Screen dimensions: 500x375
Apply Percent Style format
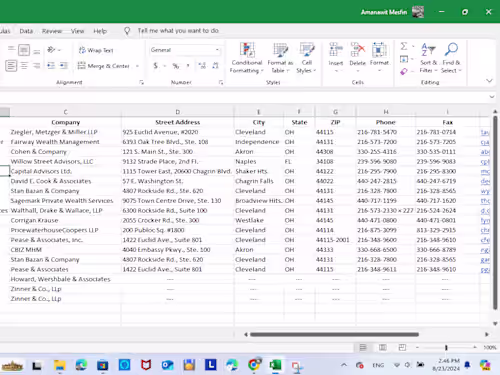(176, 66)
